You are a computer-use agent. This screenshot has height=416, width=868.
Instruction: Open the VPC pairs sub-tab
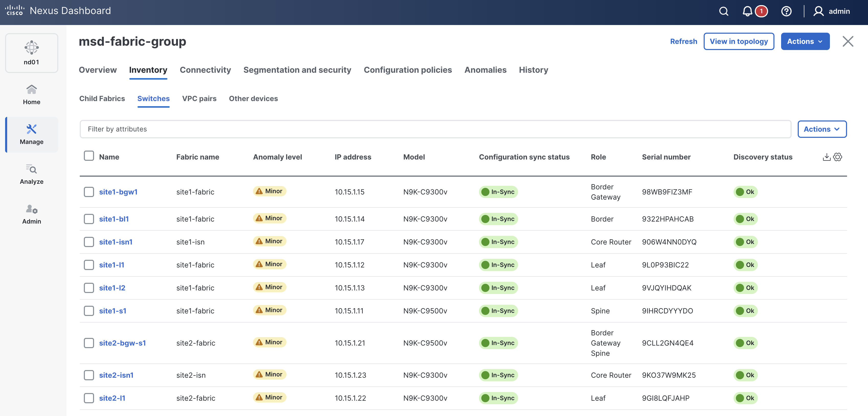point(199,99)
